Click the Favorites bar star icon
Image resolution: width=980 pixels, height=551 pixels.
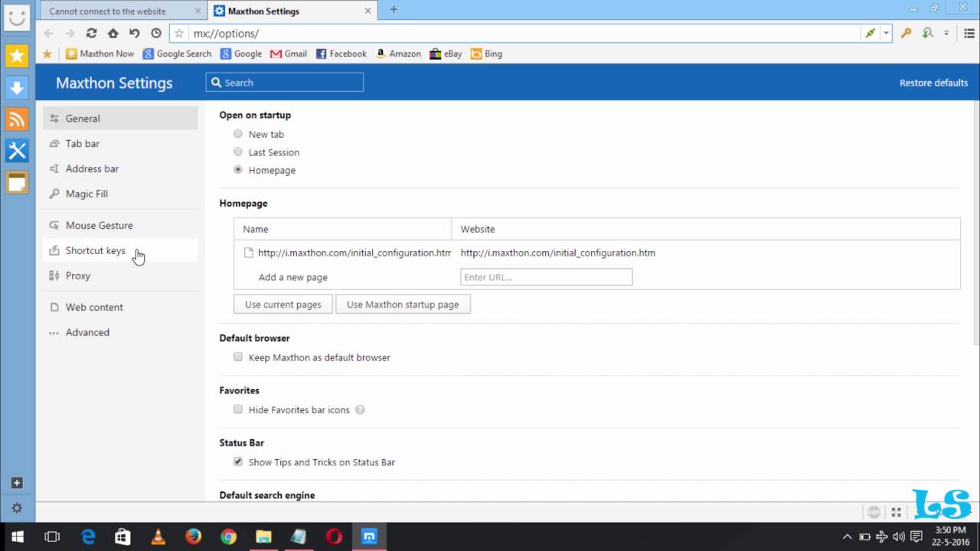pos(47,54)
